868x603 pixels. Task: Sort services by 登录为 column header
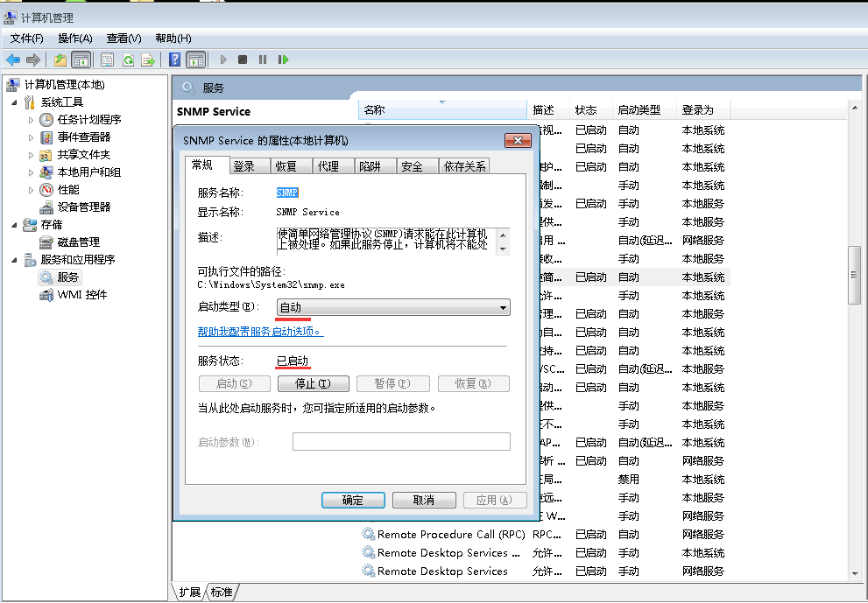coord(703,110)
